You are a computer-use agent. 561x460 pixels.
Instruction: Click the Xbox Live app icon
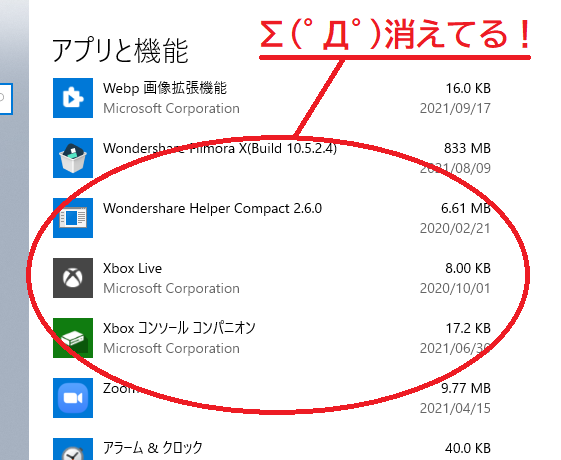(73, 278)
